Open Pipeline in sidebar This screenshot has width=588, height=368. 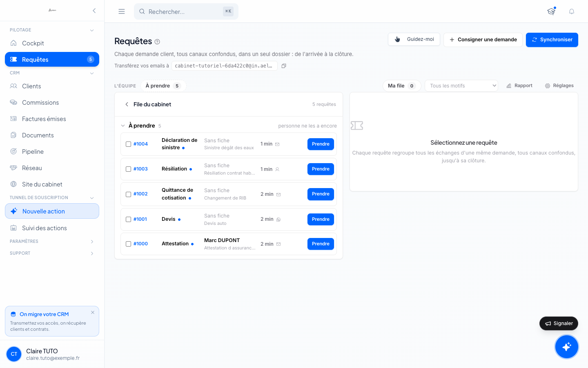[52, 151]
